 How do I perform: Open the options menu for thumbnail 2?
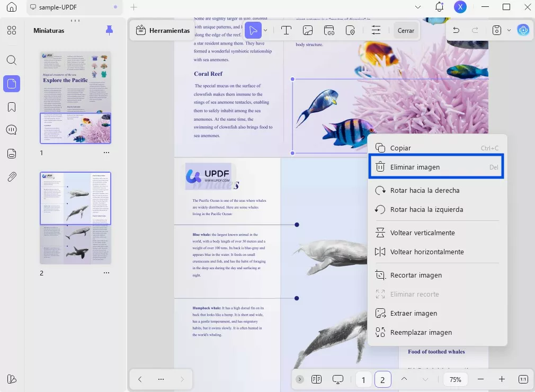click(x=106, y=273)
